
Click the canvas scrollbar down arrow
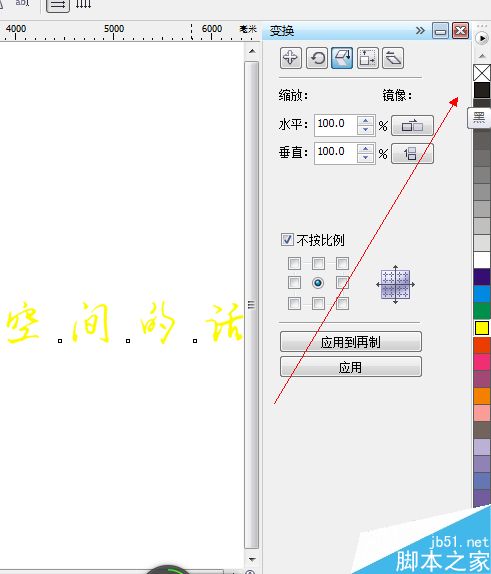pyautogui.click(x=252, y=559)
